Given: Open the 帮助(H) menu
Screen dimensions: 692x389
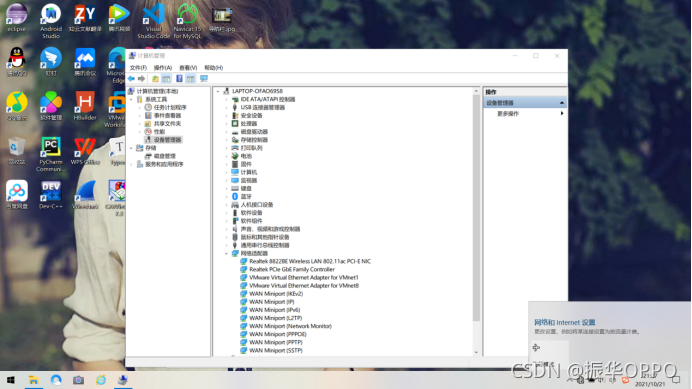Looking at the screenshot, I should [x=214, y=68].
